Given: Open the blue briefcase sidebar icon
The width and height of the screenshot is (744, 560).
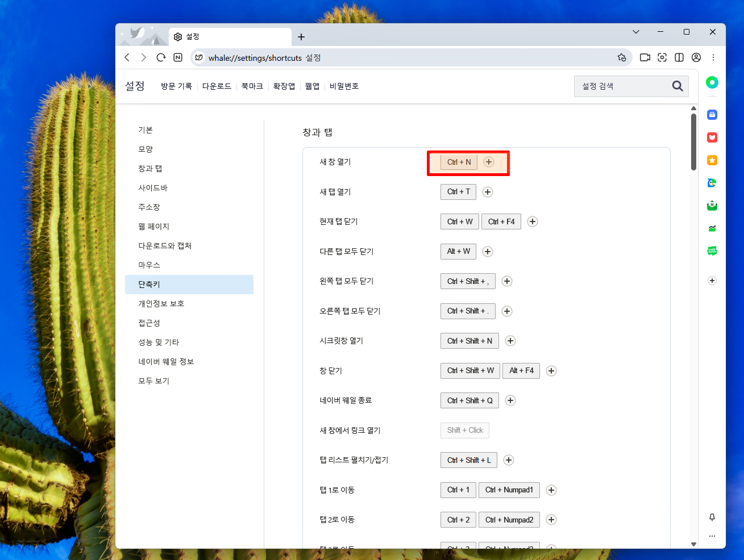Looking at the screenshot, I should click(712, 115).
